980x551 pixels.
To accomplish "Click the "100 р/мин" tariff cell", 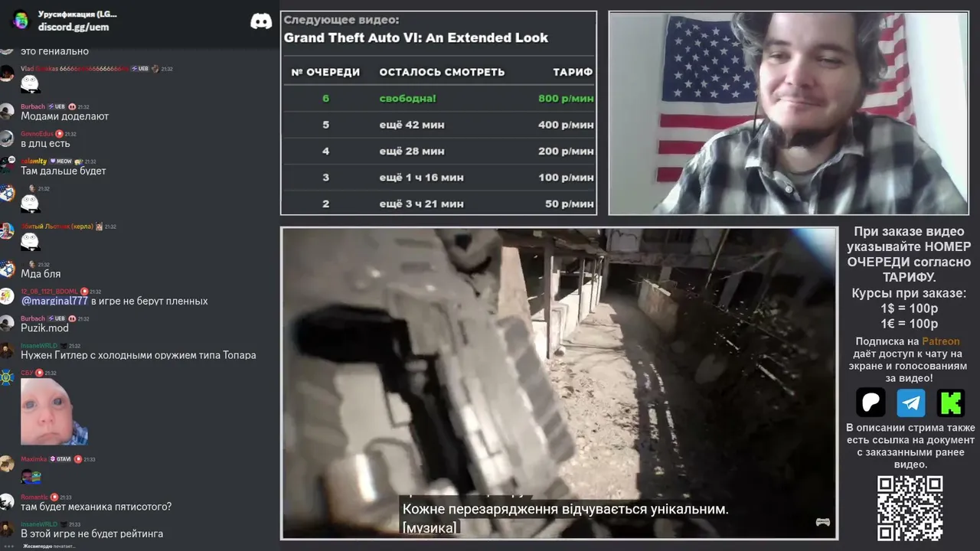I will pos(566,178).
